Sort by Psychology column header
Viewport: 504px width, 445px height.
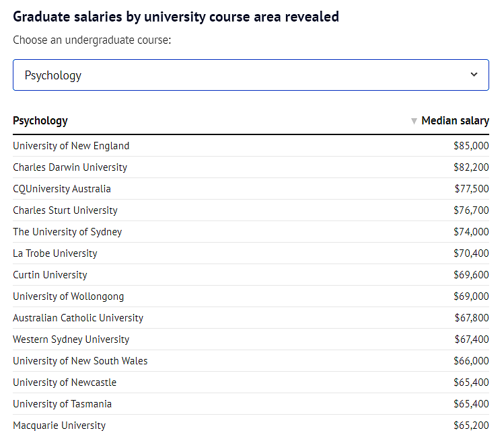(x=40, y=121)
